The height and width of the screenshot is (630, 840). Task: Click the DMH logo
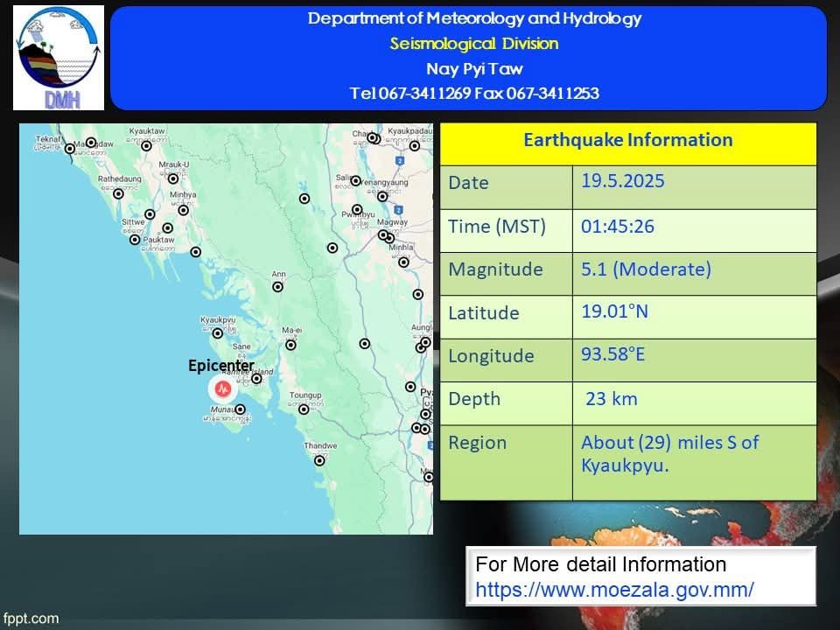pyautogui.click(x=59, y=58)
